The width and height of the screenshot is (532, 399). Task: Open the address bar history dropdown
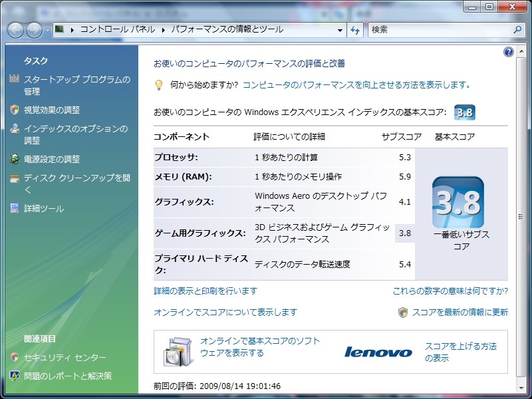pos(340,30)
